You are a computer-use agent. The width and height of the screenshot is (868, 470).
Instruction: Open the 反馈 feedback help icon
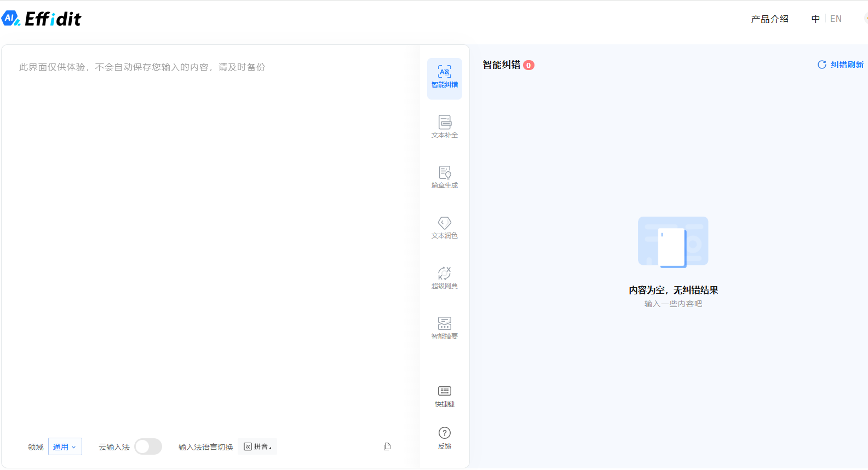pos(444,438)
